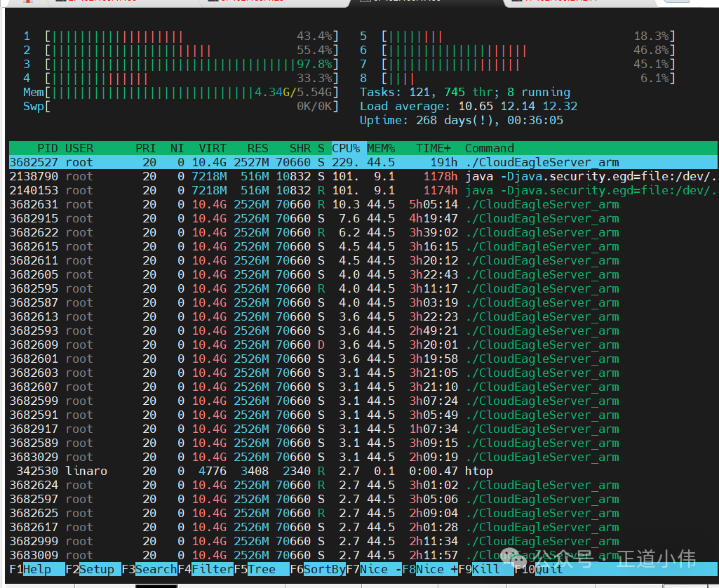Click the Tasks: 121, 745 thr line

(x=465, y=92)
